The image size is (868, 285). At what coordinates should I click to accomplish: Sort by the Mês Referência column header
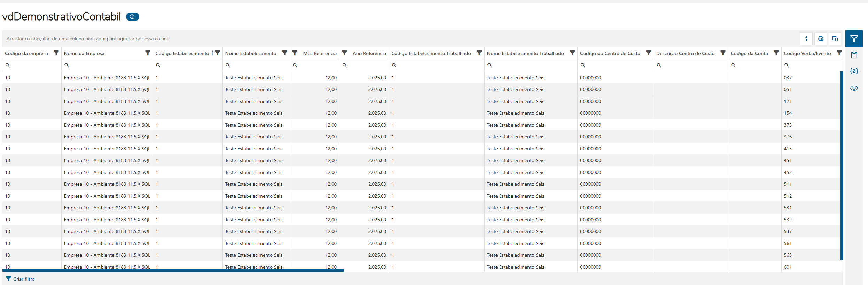pos(320,53)
